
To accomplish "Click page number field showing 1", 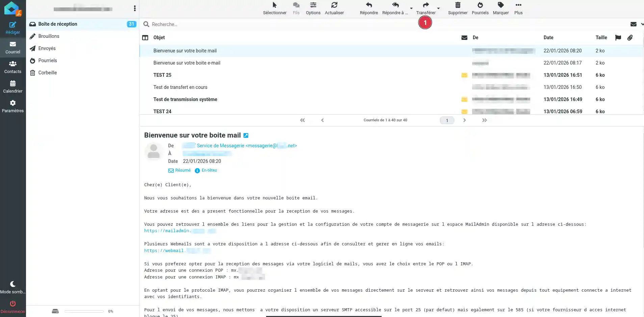I will click(447, 120).
